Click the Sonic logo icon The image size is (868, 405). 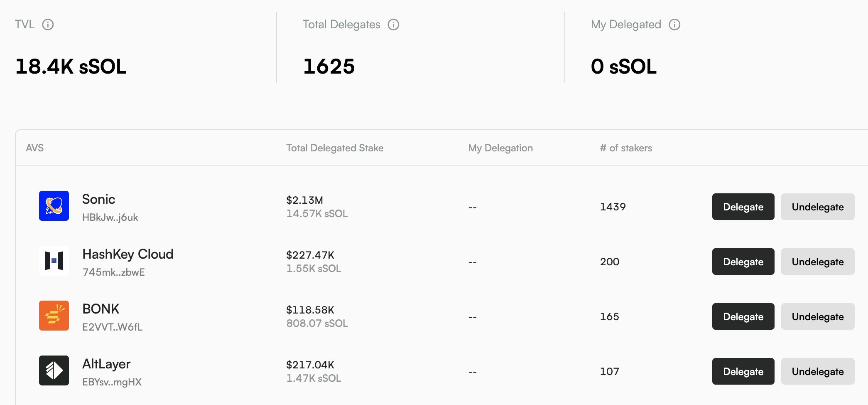tap(54, 206)
